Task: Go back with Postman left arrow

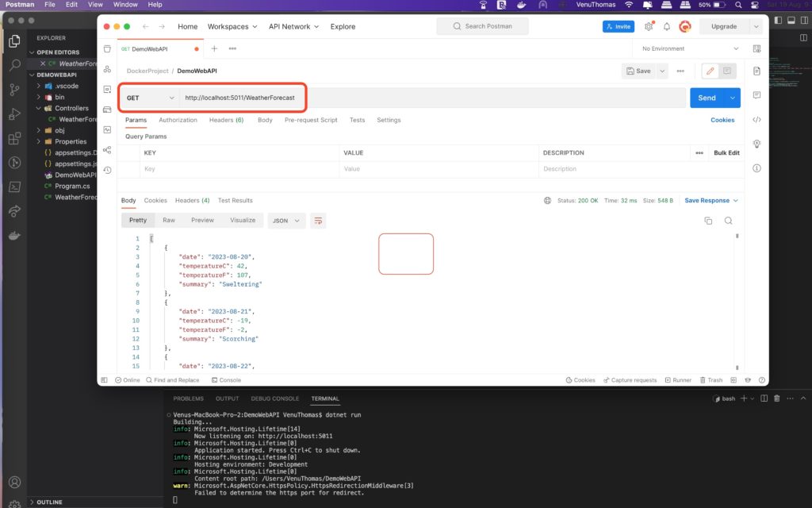Action: pos(146,26)
